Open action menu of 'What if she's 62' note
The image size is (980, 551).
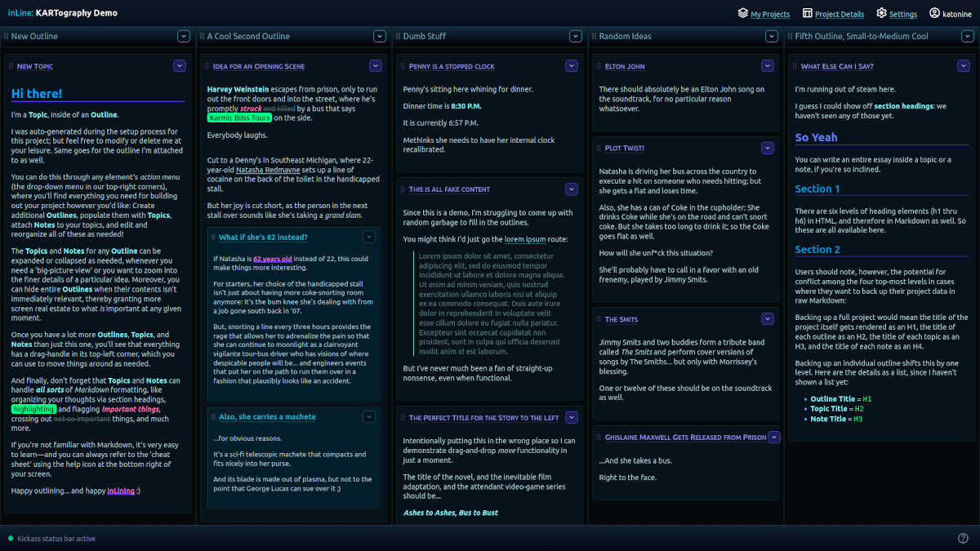pyautogui.click(x=369, y=237)
